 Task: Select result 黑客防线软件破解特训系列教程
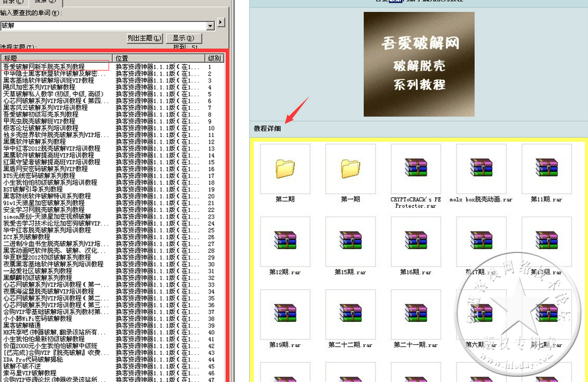[x=47, y=196]
